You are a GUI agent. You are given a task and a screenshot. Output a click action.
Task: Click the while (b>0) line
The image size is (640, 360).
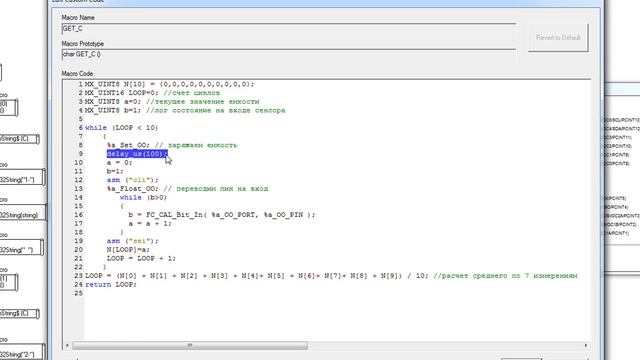coord(143,198)
